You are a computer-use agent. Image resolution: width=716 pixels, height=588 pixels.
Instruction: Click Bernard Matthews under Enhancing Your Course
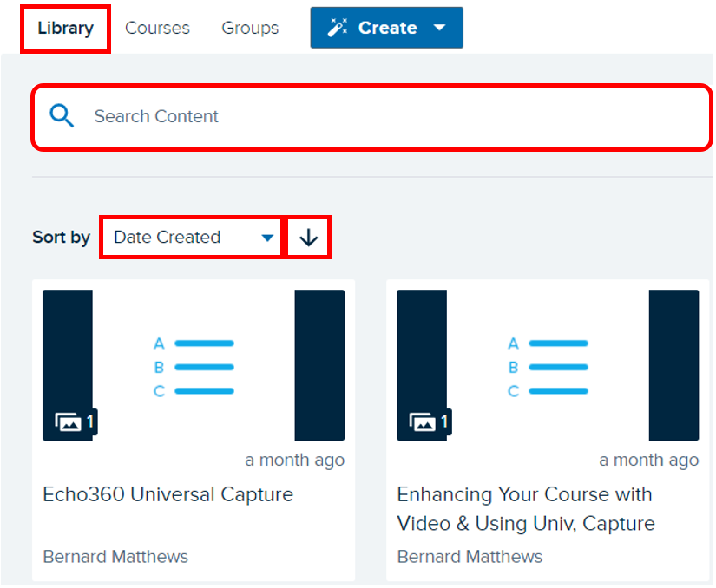[x=470, y=557]
